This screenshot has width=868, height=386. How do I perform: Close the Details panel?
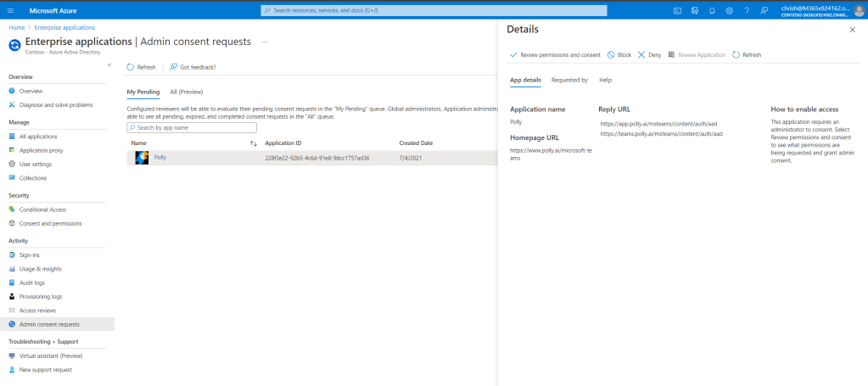pos(852,30)
